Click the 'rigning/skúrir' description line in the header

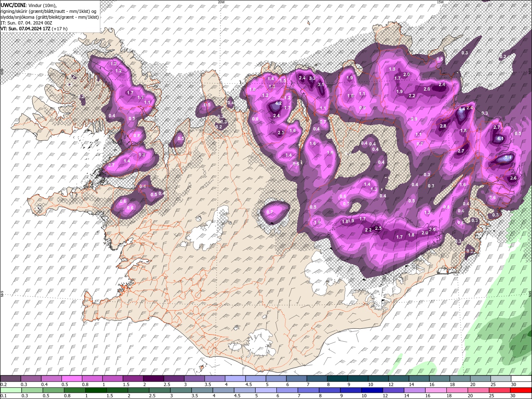pyautogui.click(x=49, y=11)
